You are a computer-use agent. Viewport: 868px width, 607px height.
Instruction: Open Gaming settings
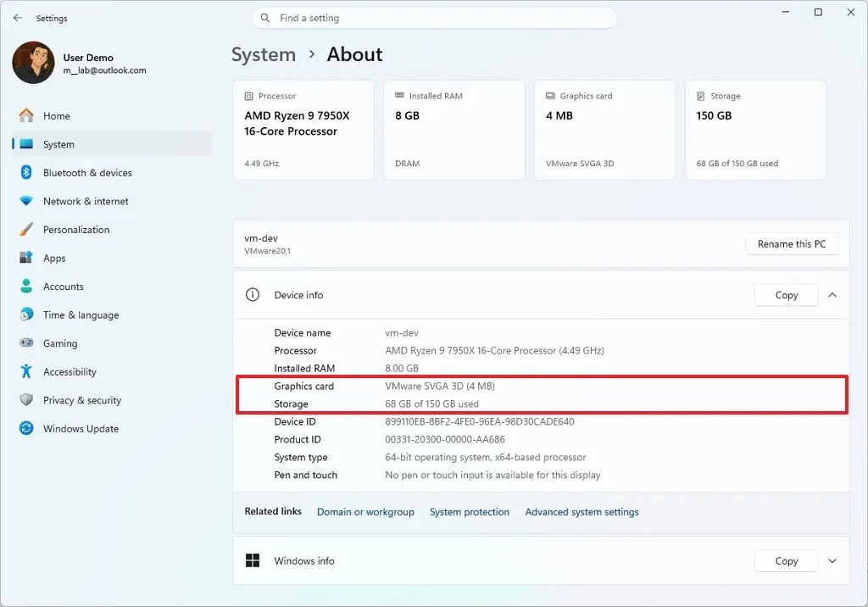click(60, 342)
